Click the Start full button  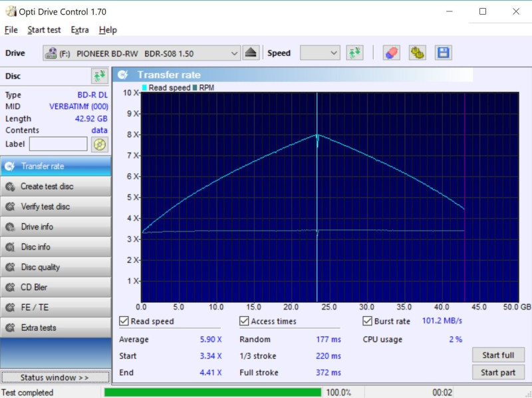(x=498, y=355)
